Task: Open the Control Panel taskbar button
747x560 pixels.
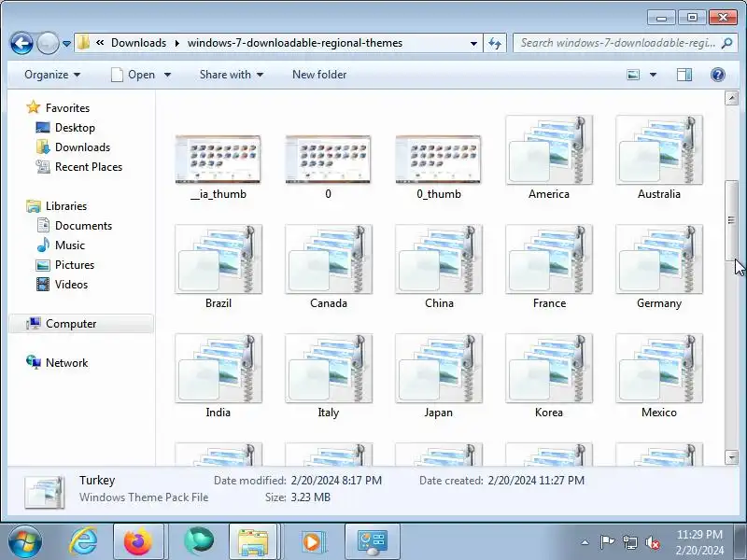Action: point(372,542)
